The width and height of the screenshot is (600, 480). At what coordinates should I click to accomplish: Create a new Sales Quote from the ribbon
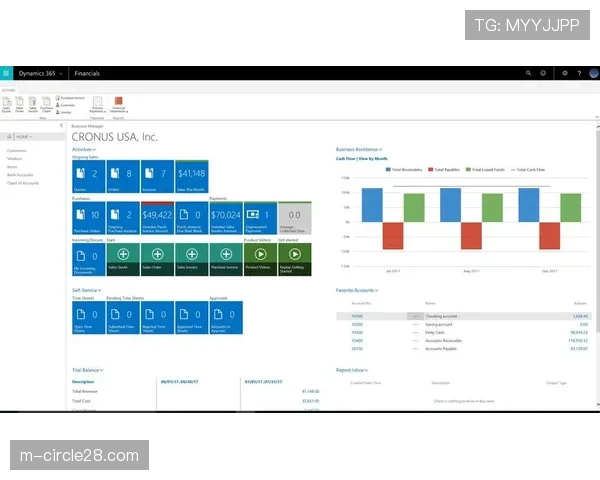pos(7,104)
